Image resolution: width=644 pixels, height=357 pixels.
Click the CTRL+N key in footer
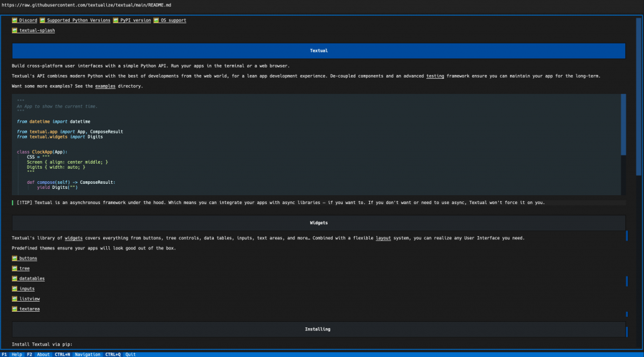click(x=62, y=354)
